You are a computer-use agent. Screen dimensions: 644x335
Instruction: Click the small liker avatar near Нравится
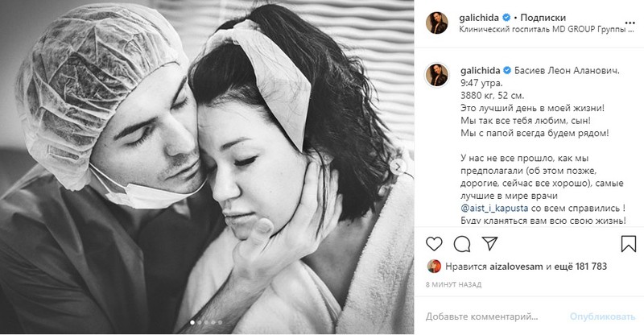pos(434,267)
